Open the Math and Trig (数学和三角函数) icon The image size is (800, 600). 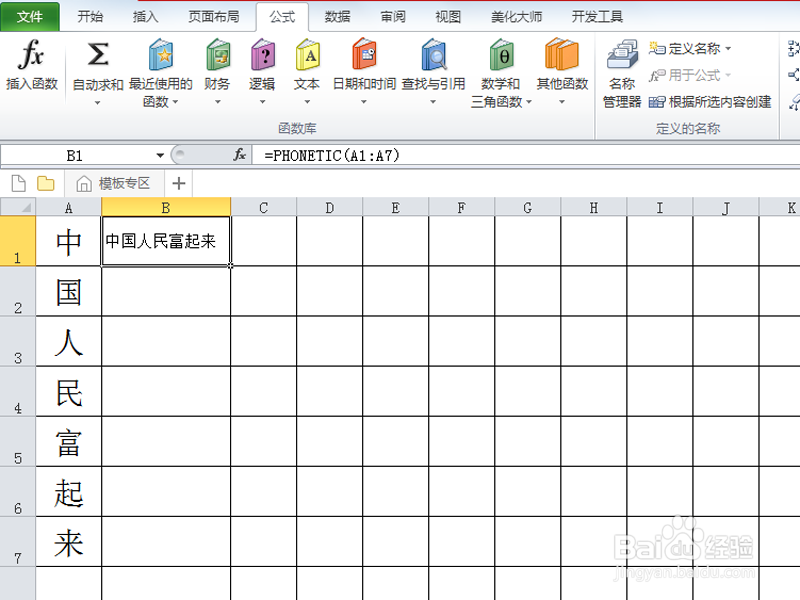[x=501, y=54]
